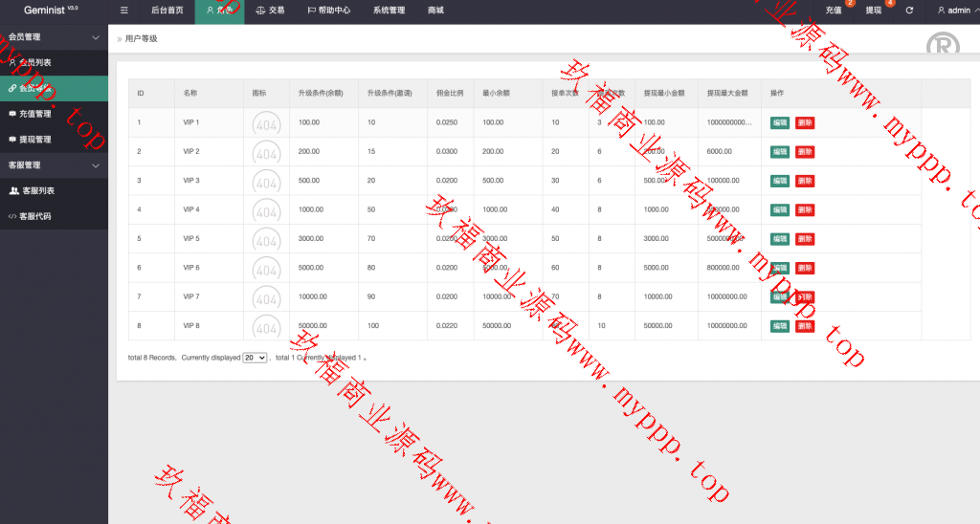Open 客服列表 in the sidebar

(x=36, y=191)
